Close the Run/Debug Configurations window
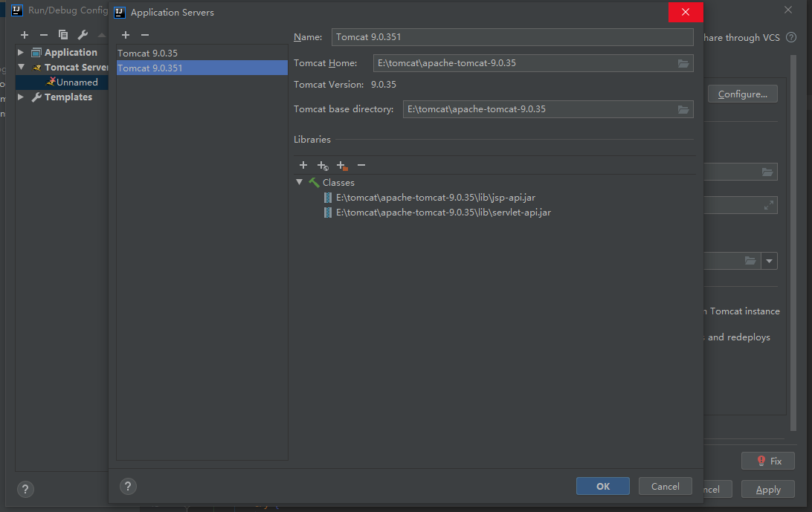The image size is (812, 512). pos(788,10)
